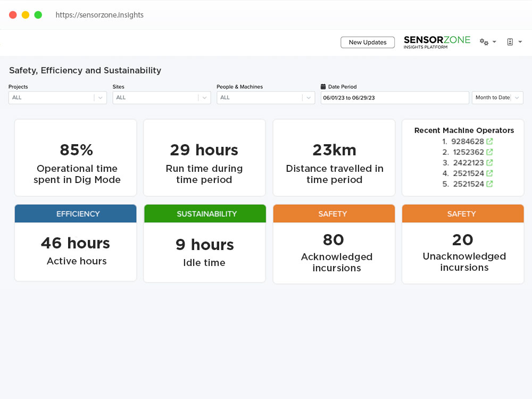
Task: Open the settings gears menu
Action: 484,41
